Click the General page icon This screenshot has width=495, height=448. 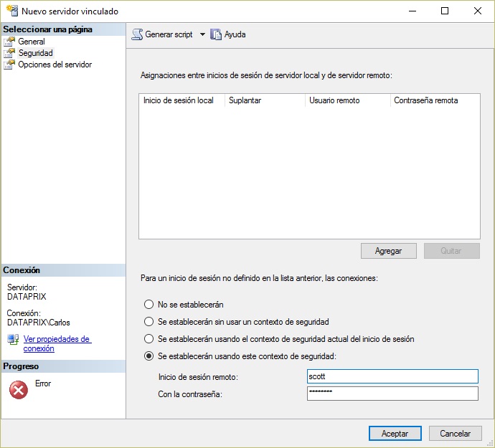pos(9,42)
